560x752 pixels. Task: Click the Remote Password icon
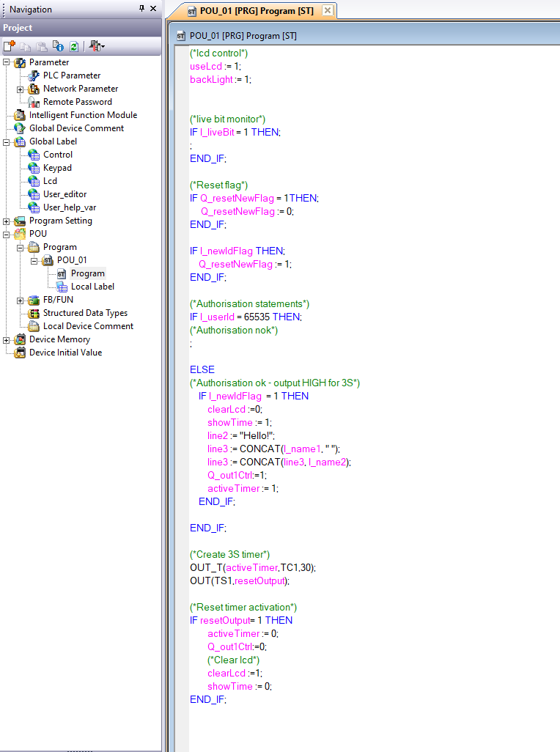(34, 102)
